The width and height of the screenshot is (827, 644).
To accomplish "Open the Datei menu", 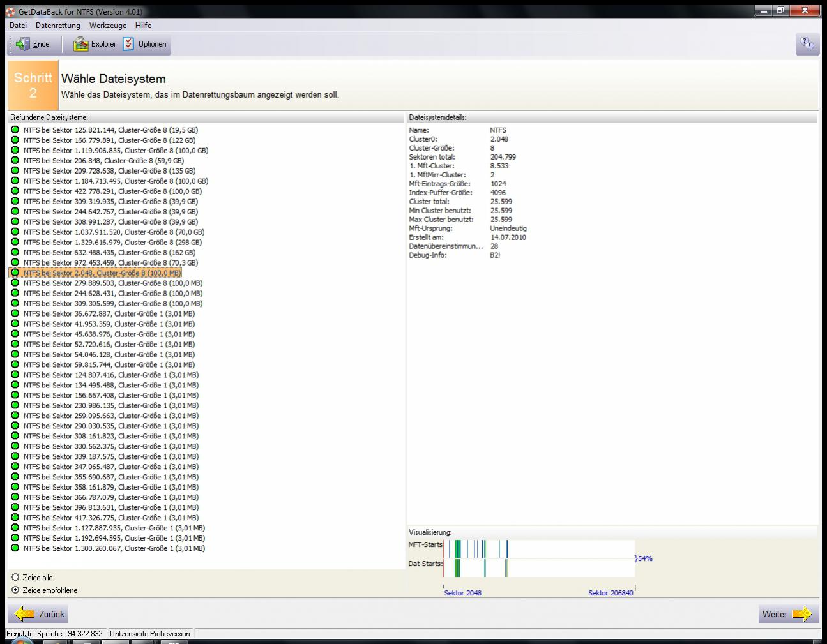I will [x=18, y=26].
